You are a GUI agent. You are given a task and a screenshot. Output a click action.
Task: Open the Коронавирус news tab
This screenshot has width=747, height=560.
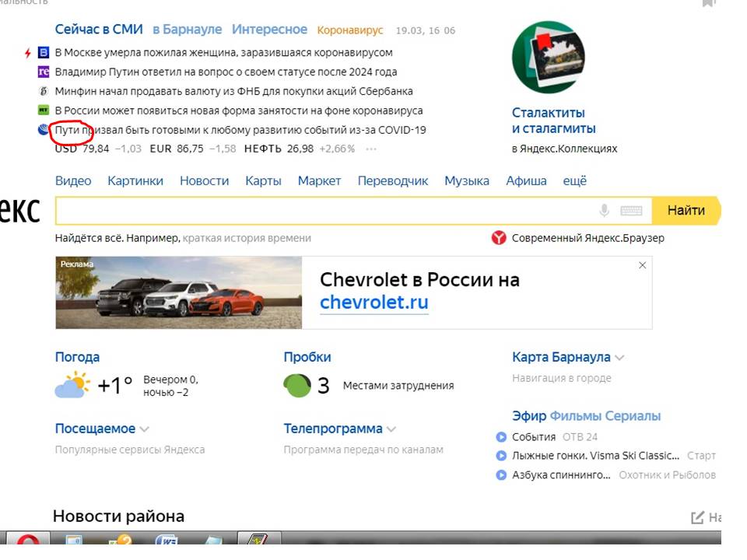350,30
